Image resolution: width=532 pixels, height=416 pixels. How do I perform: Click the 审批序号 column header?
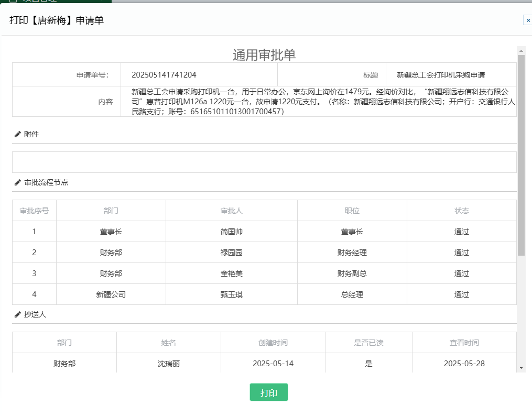[x=34, y=211]
